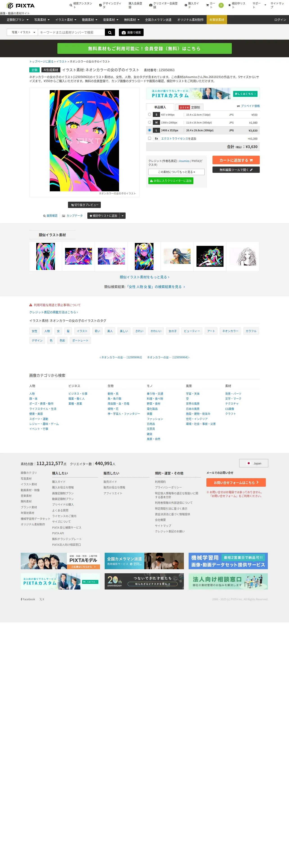
Task: Open dropdown arrow beside 検討中リストに追加
Action: pyautogui.click(x=122, y=216)
